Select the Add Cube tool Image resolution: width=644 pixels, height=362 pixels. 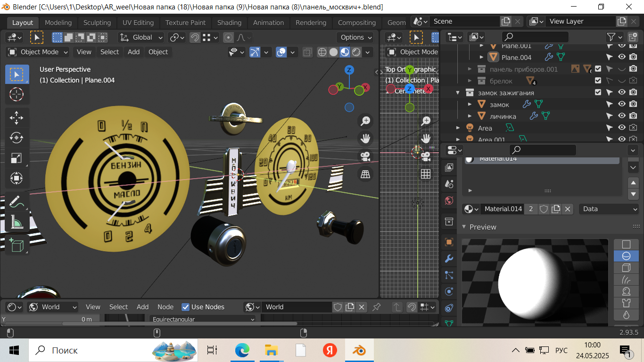(17, 245)
